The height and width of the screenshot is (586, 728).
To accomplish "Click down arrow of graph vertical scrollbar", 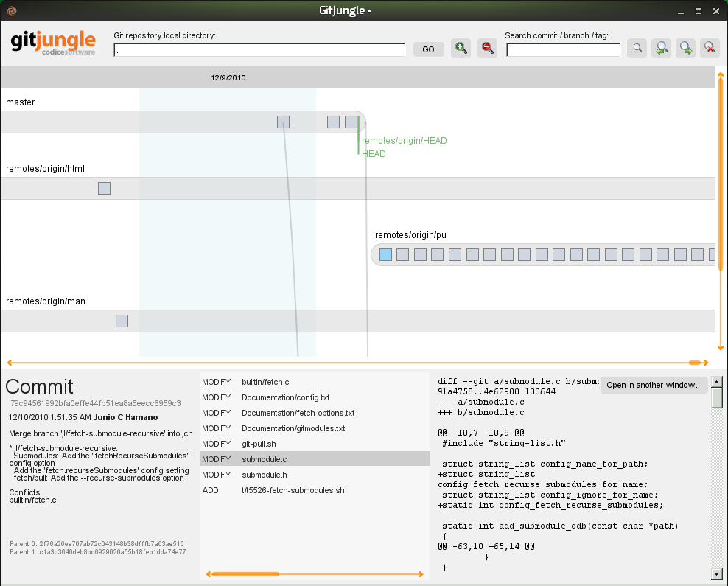I will 721,347.
